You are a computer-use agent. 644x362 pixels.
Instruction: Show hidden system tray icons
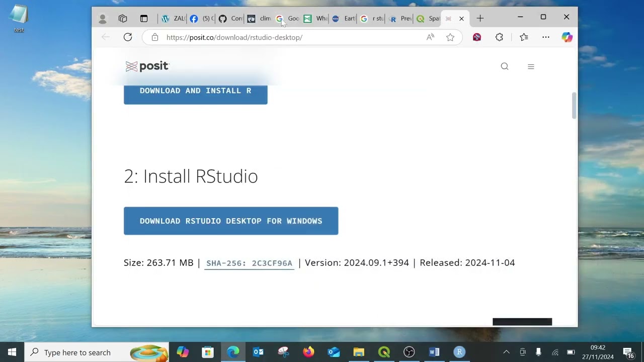tap(507, 352)
